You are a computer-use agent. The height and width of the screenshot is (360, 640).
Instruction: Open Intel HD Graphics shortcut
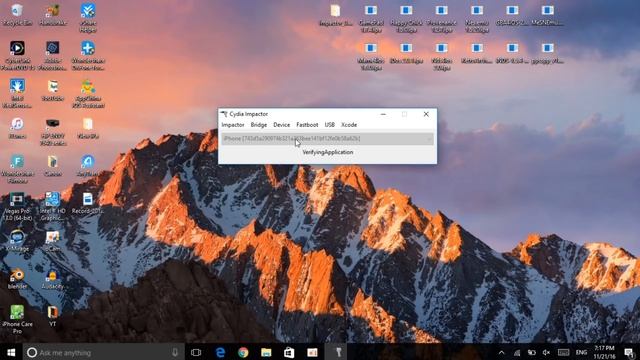point(53,207)
